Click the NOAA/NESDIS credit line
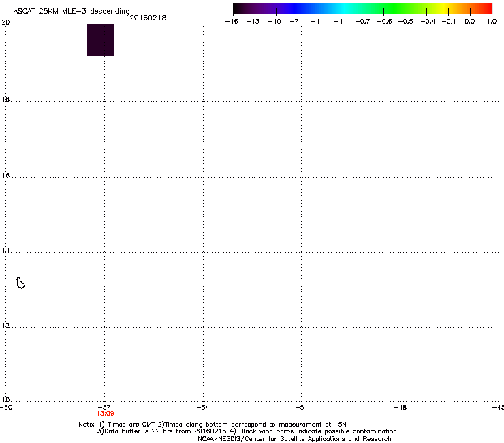This screenshot has width=504, height=443. [294, 439]
